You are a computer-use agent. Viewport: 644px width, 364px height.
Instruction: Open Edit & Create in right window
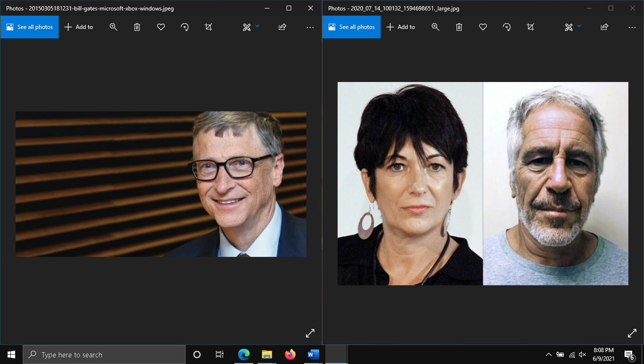pos(569,27)
